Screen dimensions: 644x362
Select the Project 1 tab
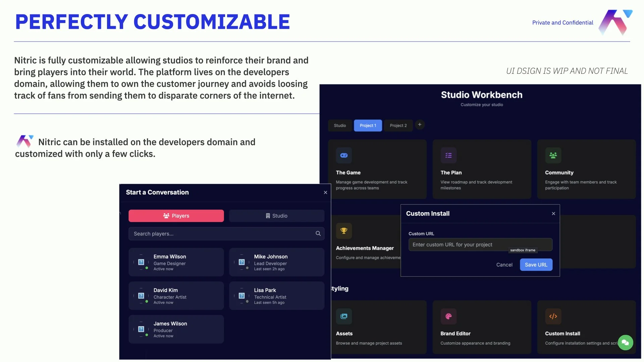click(368, 126)
